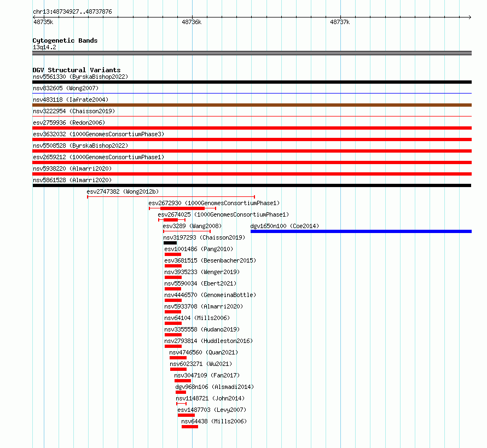The width and height of the screenshot is (487, 448).
Task: Click esv2672930 (1000GenomesConsortiumPhase1) label
Action: (x=214, y=203)
